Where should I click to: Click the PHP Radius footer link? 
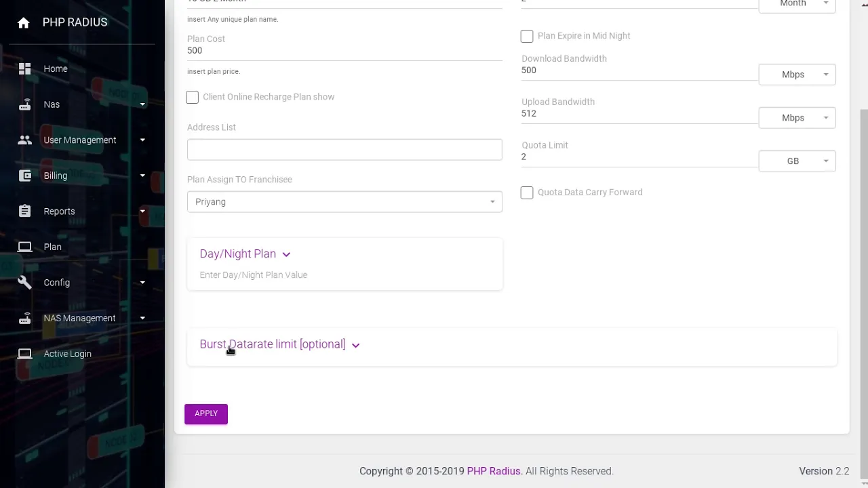click(x=494, y=471)
